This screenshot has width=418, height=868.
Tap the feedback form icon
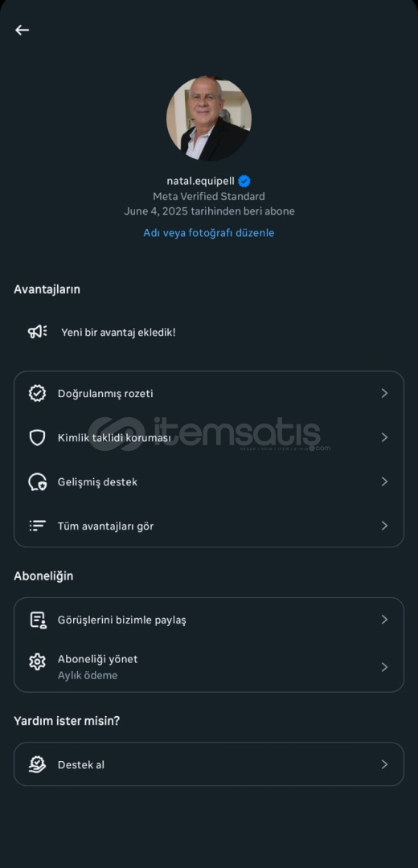click(38, 620)
